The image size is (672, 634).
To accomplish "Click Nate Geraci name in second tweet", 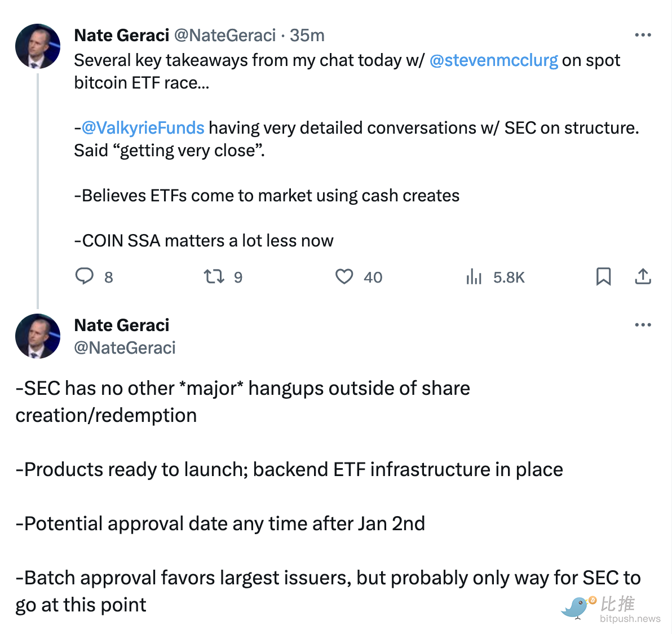I will click(121, 325).
